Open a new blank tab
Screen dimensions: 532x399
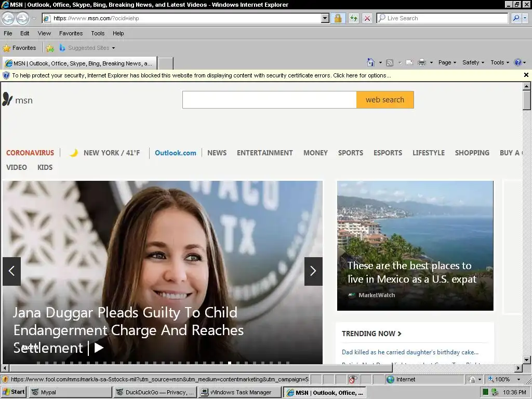[x=166, y=63]
